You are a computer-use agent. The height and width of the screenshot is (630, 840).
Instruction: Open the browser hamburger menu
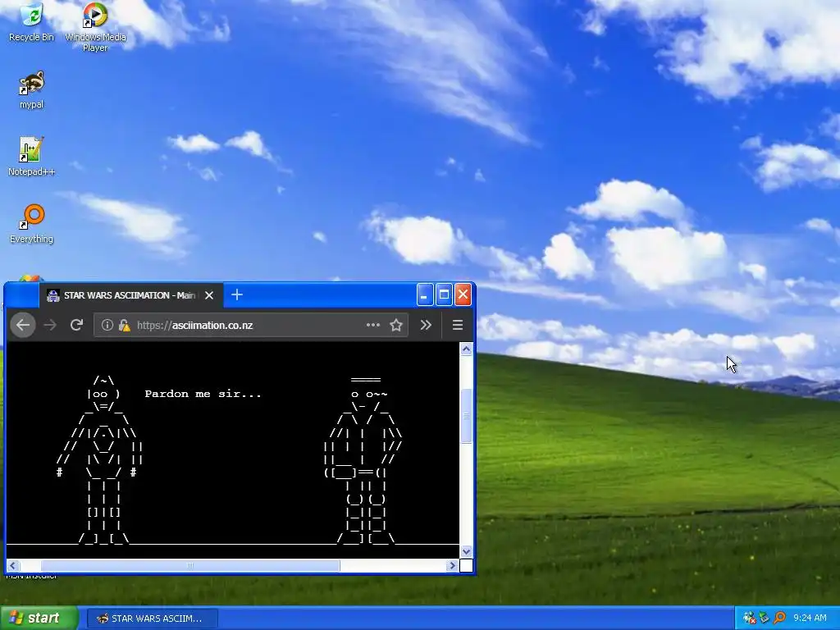click(x=458, y=325)
